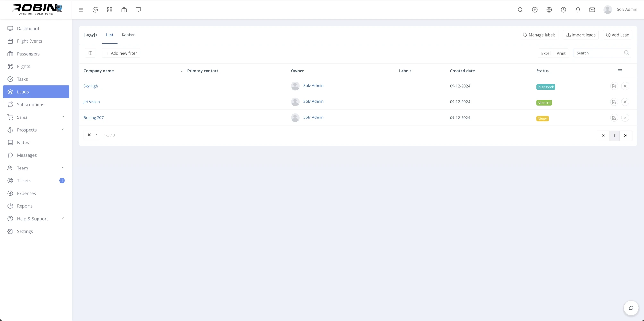Toggle the column visibility panel button
Screen dimensions: 644x321
click(x=90, y=53)
